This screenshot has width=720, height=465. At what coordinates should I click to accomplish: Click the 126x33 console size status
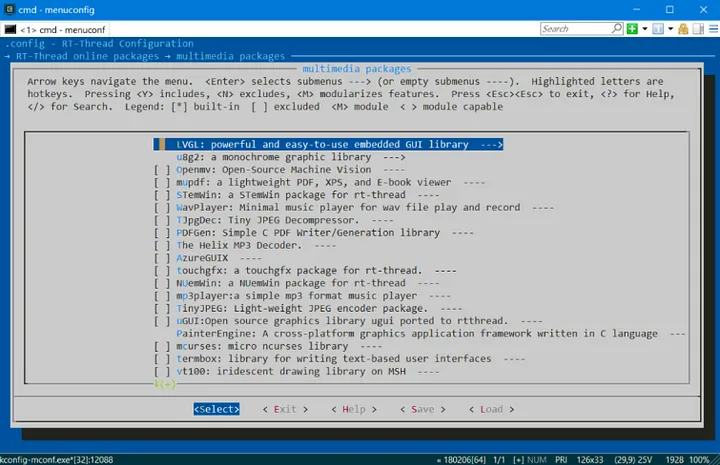coord(590,459)
